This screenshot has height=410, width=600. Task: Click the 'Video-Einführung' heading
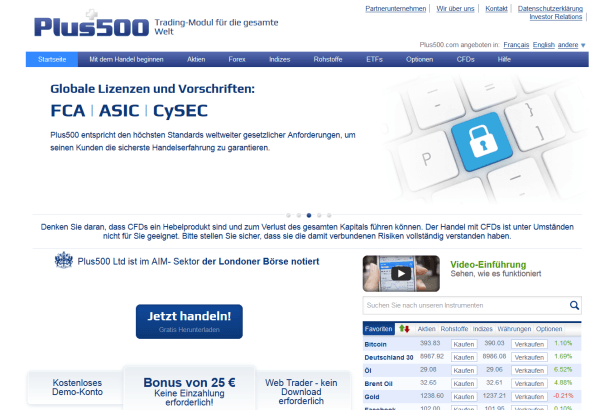[x=488, y=265]
